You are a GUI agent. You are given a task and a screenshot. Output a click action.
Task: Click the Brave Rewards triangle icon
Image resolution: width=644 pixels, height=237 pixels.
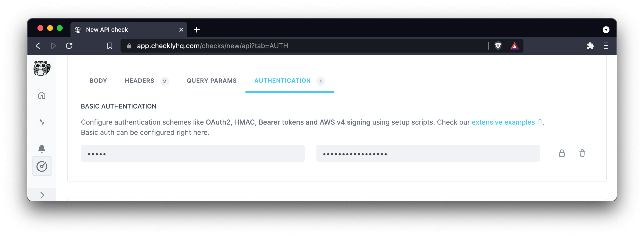tap(514, 46)
